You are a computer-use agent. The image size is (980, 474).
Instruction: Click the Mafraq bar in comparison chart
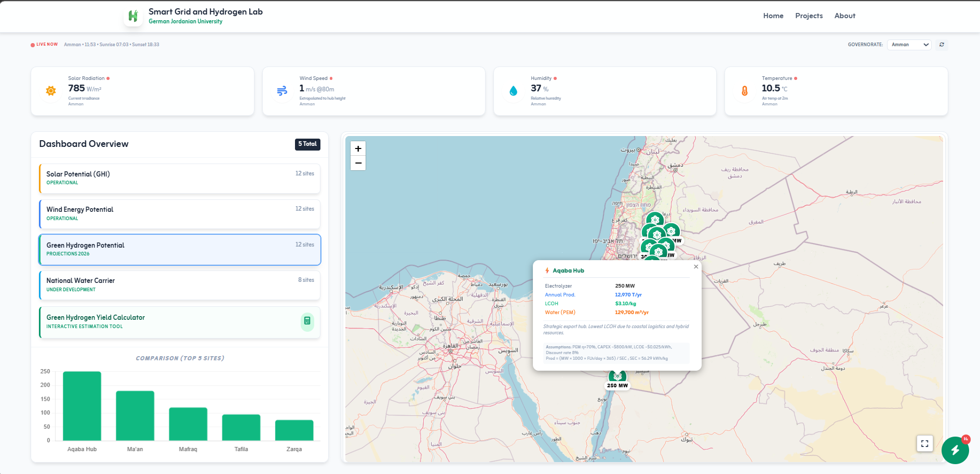[188, 424]
